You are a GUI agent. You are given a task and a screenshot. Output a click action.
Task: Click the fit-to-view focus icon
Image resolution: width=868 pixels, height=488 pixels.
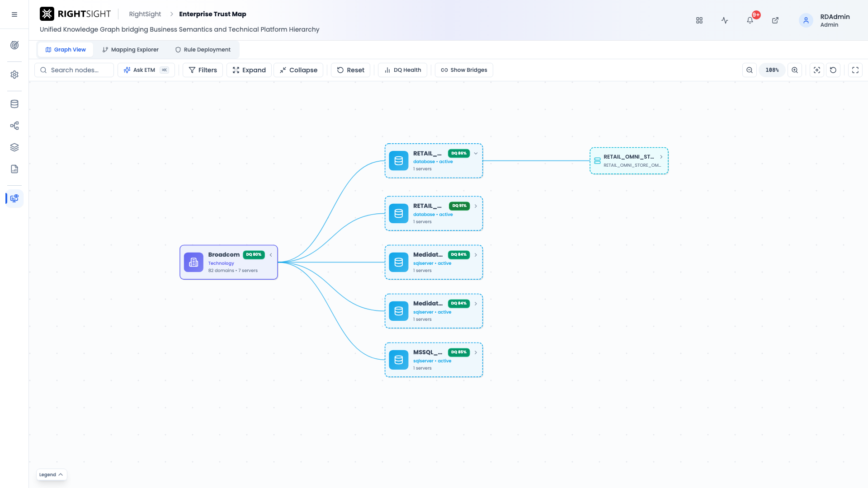(x=817, y=70)
